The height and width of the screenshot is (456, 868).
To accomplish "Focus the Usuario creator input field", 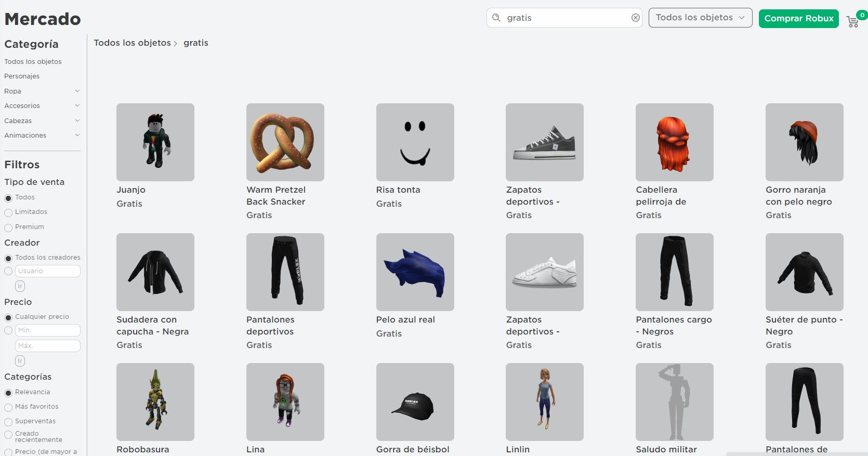I will click(x=48, y=271).
